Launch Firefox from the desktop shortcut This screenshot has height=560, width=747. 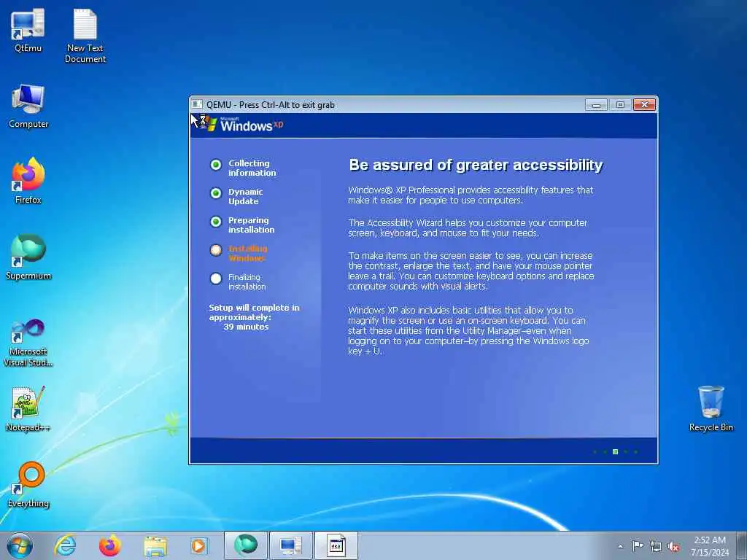[28, 181]
